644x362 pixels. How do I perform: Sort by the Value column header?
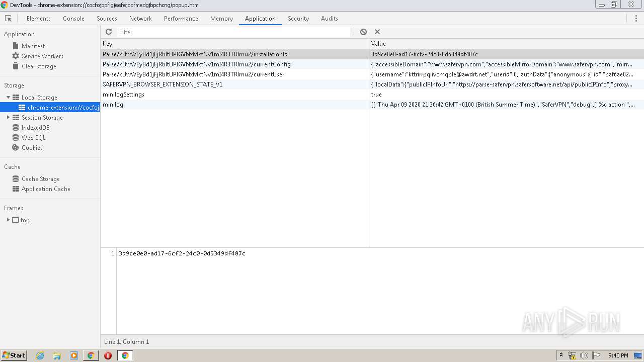tap(507, 44)
